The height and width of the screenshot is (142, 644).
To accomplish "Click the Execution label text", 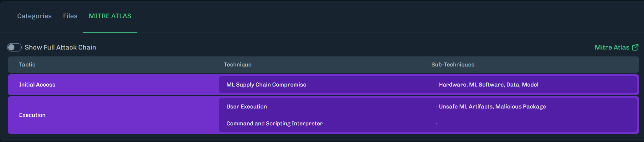I will [32, 115].
